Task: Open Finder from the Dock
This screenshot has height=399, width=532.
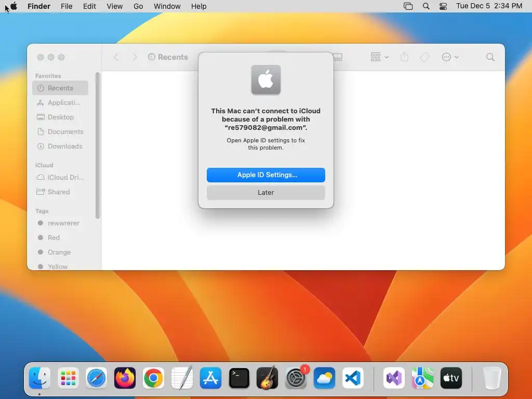Action: [39, 378]
